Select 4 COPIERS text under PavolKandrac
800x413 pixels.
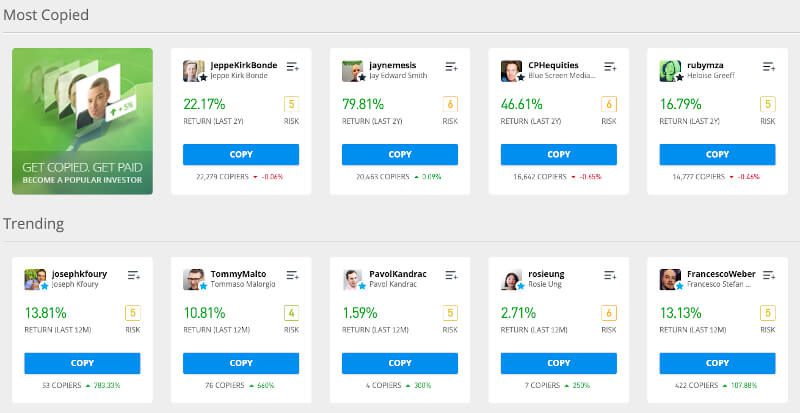coord(385,385)
